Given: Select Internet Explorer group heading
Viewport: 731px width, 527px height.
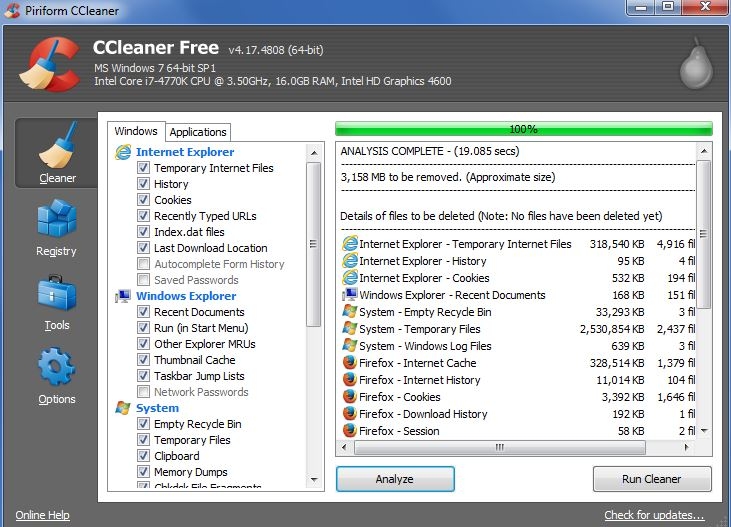Looking at the screenshot, I should tap(185, 152).
